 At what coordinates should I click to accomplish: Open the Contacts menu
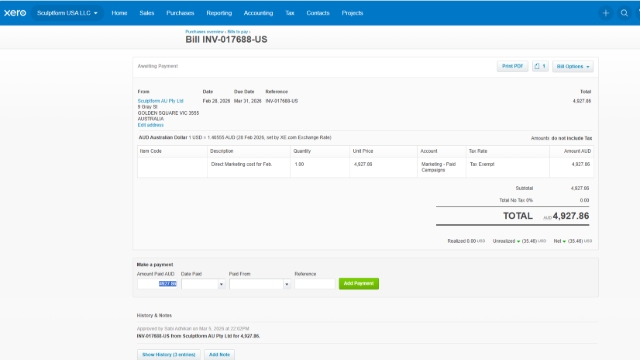click(318, 13)
